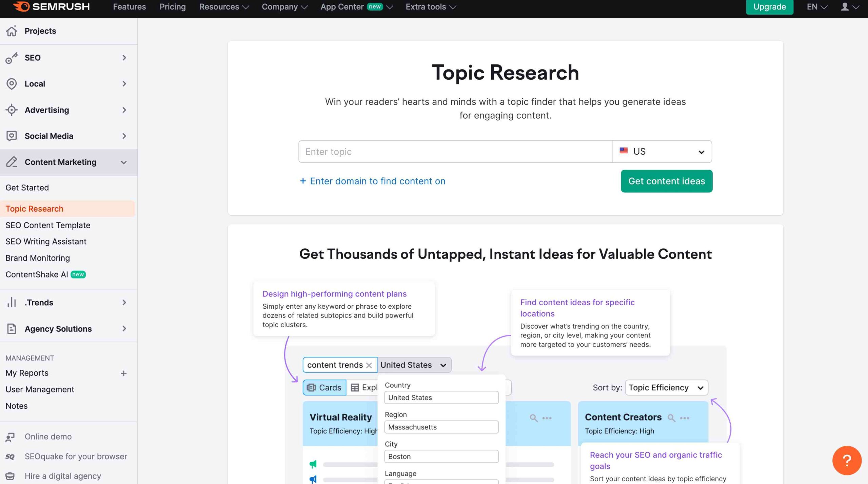Viewport: 868px width, 484px height.
Task: Open the Extra tools menu
Action: [x=431, y=7]
